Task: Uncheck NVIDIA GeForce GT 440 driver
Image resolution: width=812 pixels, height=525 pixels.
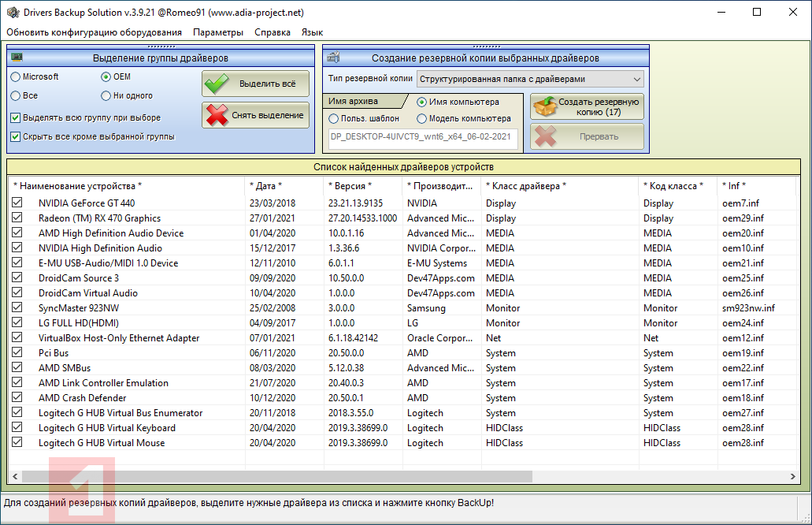Action: click(x=17, y=203)
